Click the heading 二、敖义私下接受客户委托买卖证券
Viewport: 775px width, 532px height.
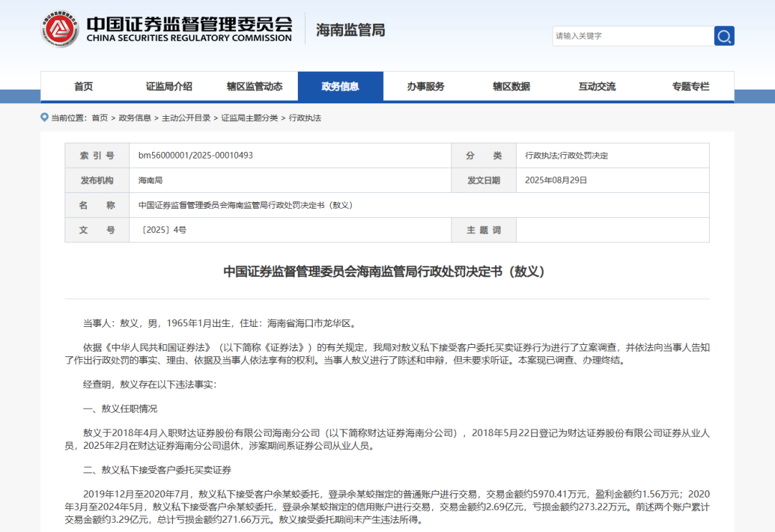click(x=157, y=470)
